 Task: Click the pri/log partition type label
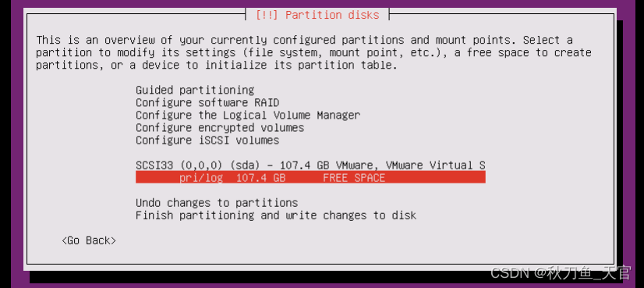(201, 178)
